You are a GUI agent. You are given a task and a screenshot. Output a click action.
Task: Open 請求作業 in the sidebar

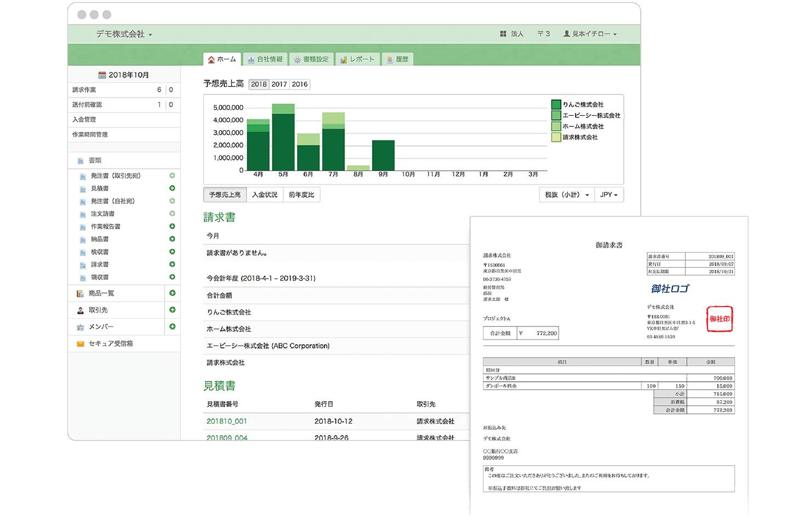[x=124, y=90]
